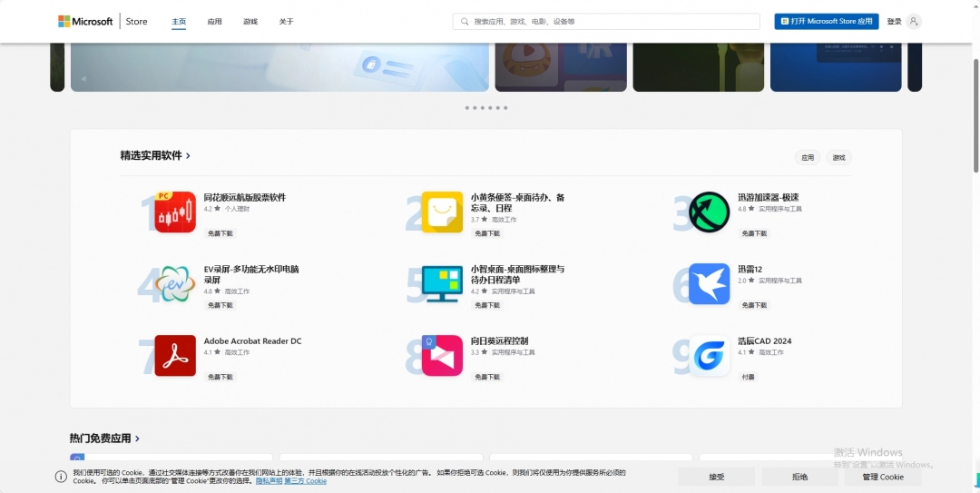Select the 主页 navigation tab
The image size is (980, 493).
tap(179, 21)
